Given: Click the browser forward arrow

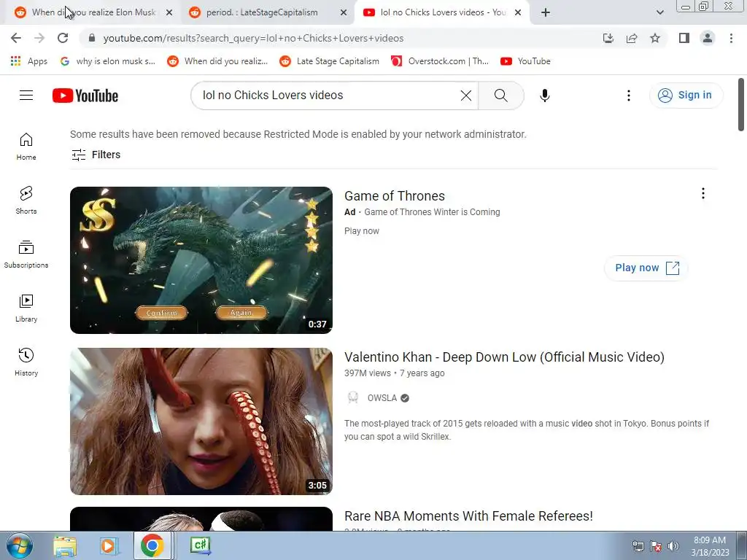Looking at the screenshot, I should click(x=39, y=38).
